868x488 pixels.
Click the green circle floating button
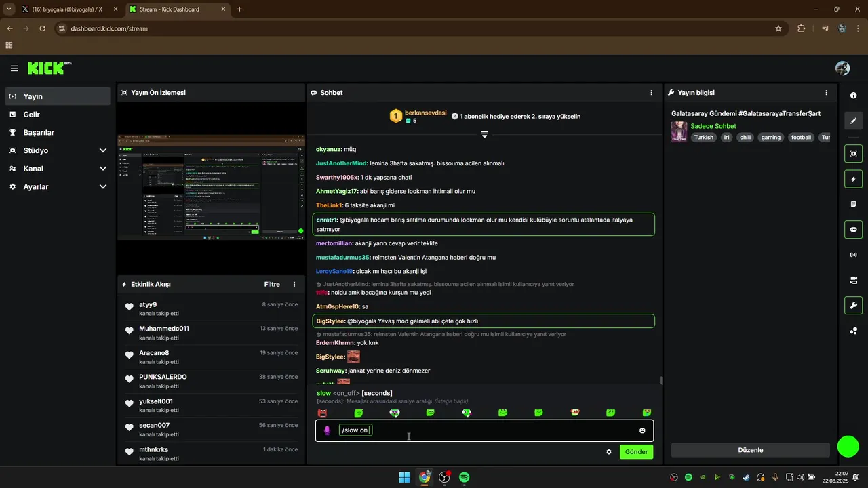pyautogui.click(x=848, y=446)
